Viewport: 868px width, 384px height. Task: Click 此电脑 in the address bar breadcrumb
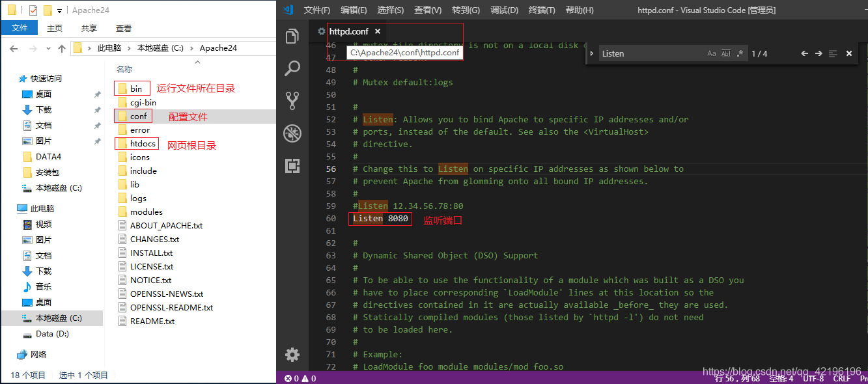click(109, 48)
